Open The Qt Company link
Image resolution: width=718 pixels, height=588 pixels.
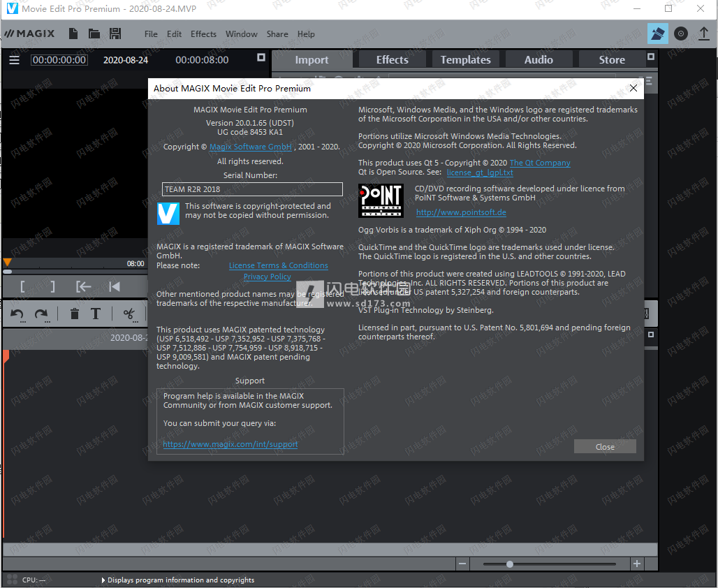540,163
